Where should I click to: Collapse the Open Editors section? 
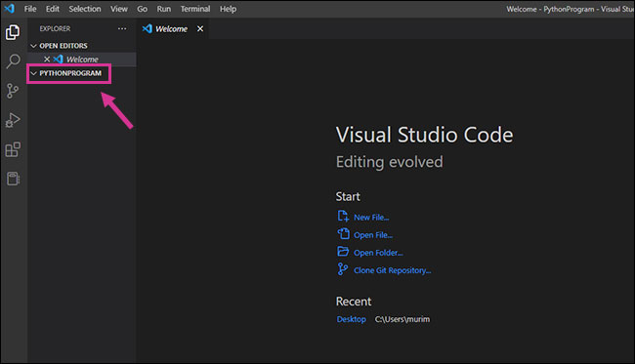[x=33, y=46]
